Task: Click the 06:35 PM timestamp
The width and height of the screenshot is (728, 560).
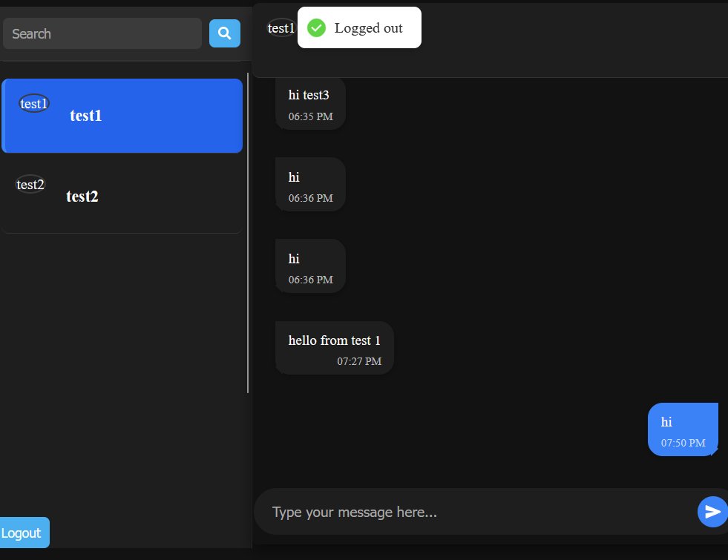Action: (311, 116)
